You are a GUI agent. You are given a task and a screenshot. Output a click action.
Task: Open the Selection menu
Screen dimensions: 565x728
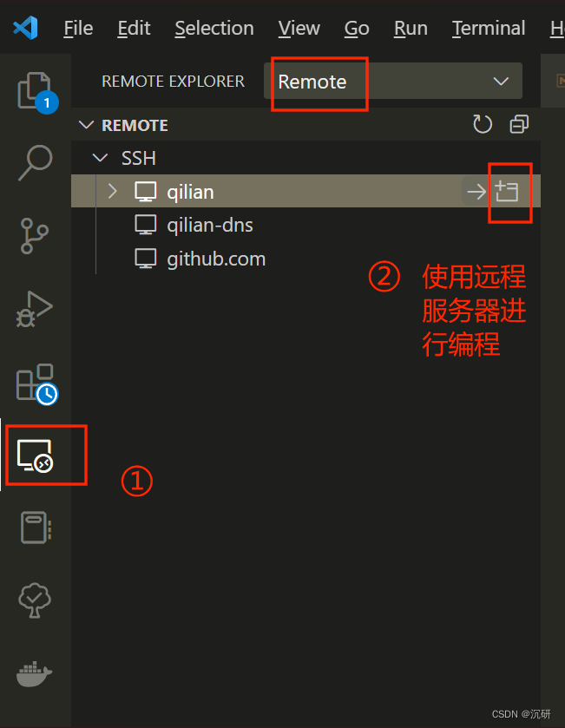[x=214, y=29]
